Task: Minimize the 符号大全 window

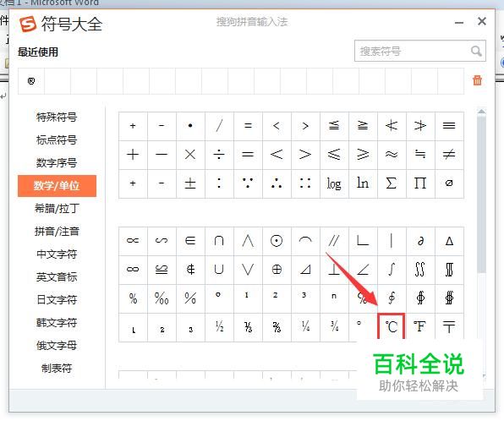Action: (x=459, y=23)
